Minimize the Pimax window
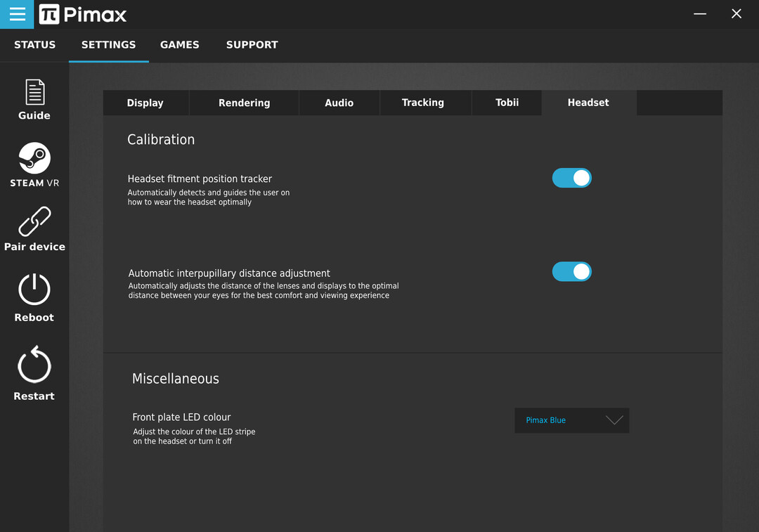The image size is (759, 532). click(699, 14)
